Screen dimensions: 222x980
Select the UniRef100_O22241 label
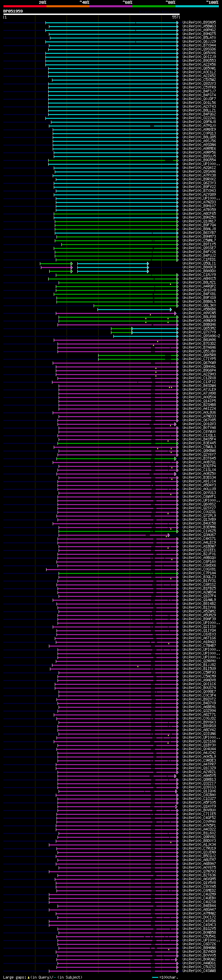199,118
